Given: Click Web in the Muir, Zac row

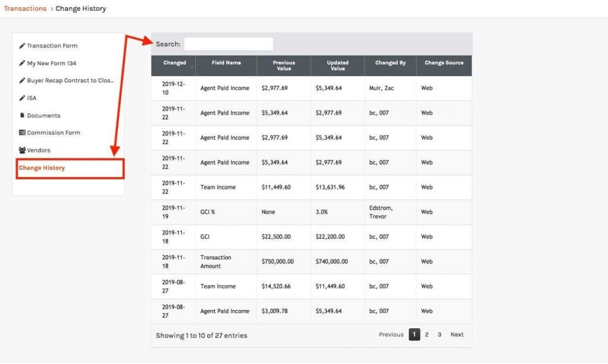Looking at the screenshot, I should coord(426,88).
